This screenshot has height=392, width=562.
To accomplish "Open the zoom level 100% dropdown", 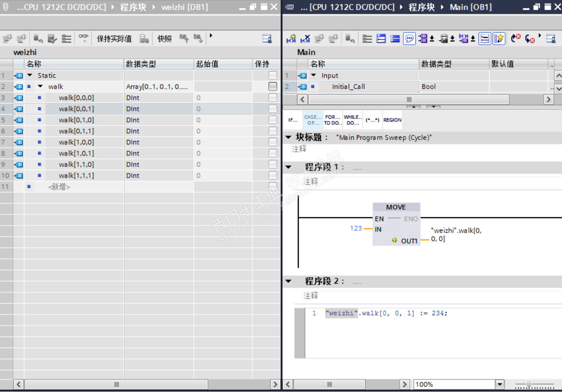I will tap(500, 384).
